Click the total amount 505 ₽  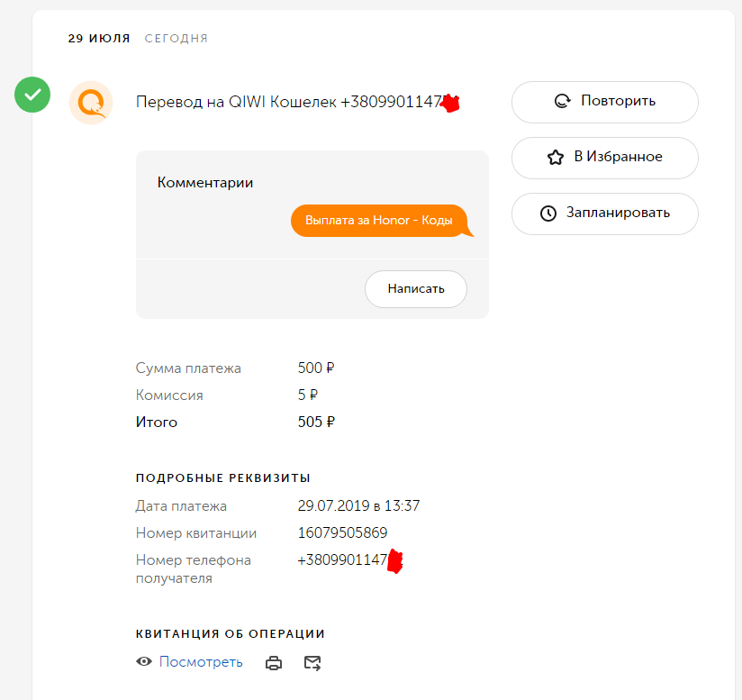pyautogui.click(x=316, y=423)
